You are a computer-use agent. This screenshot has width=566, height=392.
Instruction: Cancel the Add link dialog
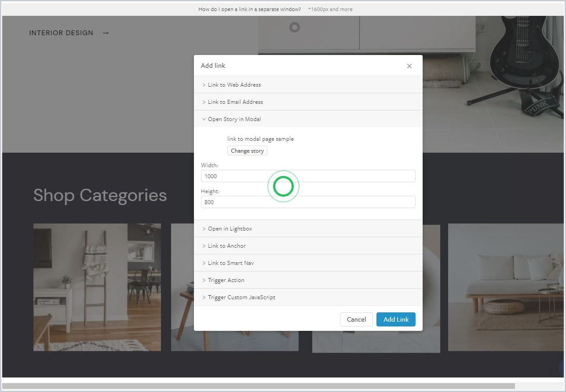point(356,319)
